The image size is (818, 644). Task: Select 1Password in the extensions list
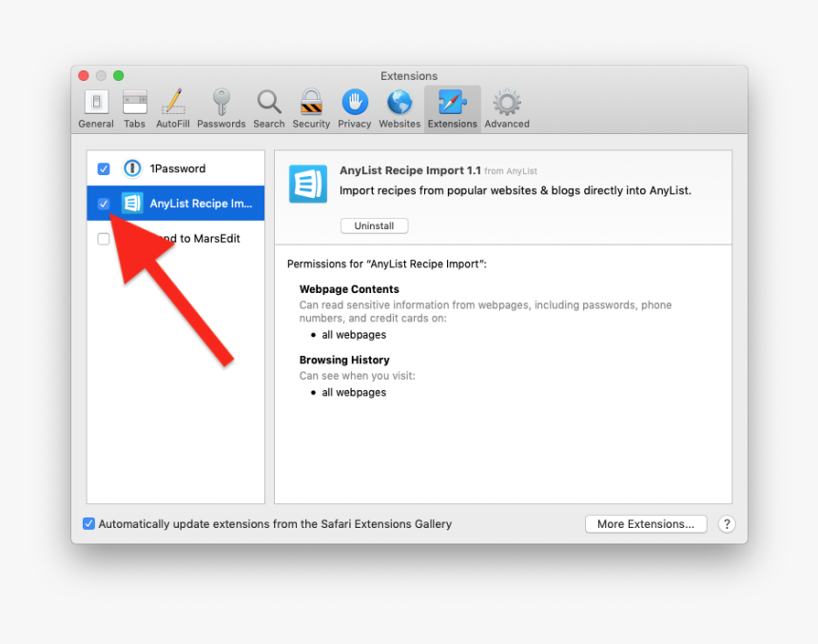[177, 169]
